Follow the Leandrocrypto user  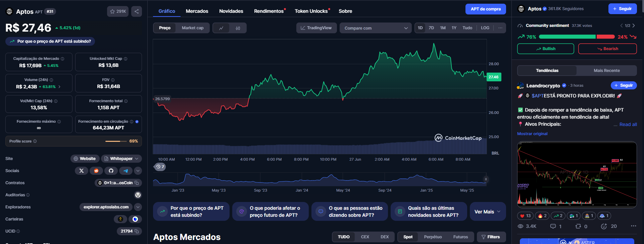click(624, 85)
